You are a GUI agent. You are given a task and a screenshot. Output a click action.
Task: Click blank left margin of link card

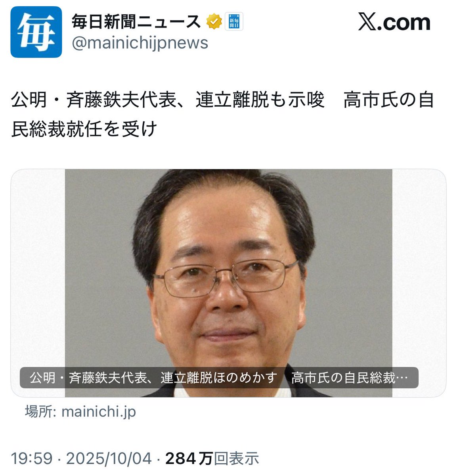[x=38, y=270]
